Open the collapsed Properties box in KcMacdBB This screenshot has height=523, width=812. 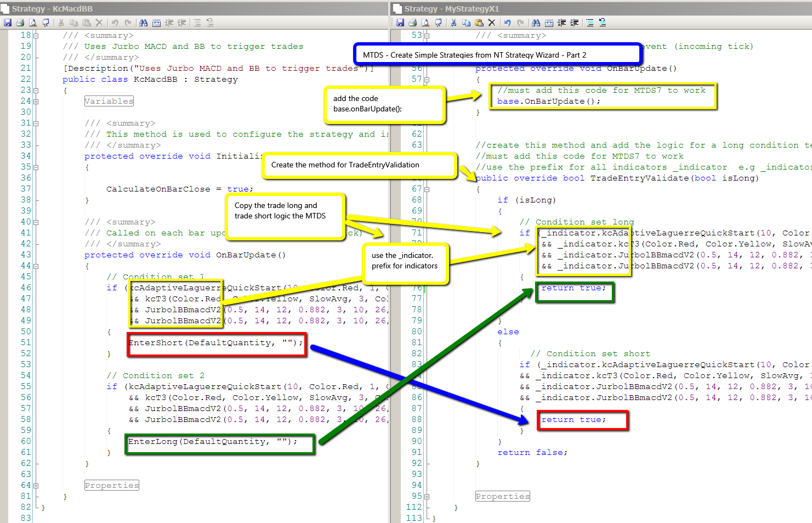(112, 485)
